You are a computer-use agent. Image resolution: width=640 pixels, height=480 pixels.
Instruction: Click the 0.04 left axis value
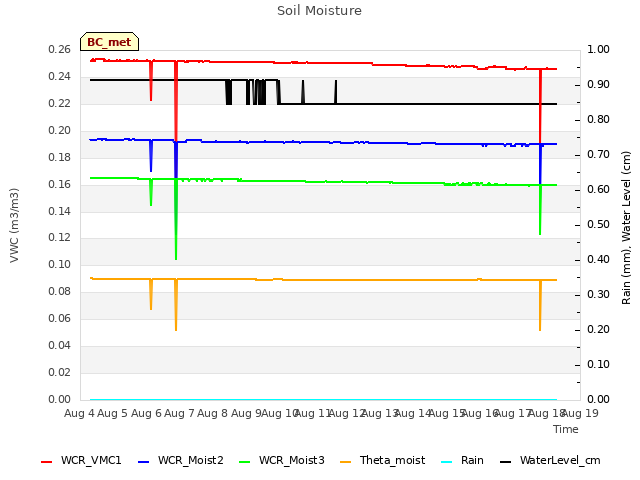(60, 345)
